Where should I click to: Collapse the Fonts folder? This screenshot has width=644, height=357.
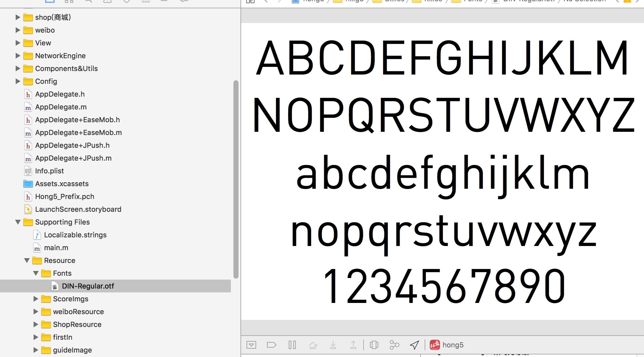(x=36, y=273)
